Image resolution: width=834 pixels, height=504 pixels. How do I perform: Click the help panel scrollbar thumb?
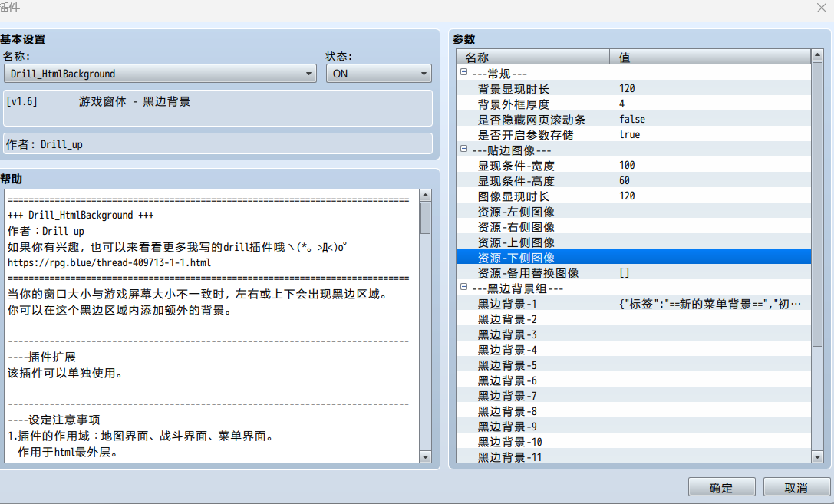(425, 218)
